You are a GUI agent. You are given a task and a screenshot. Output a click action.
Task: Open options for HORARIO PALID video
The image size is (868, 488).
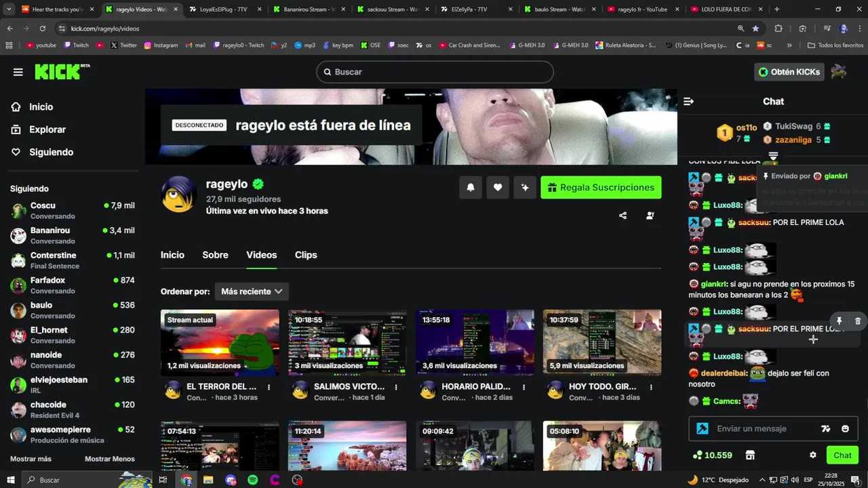click(x=524, y=387)
